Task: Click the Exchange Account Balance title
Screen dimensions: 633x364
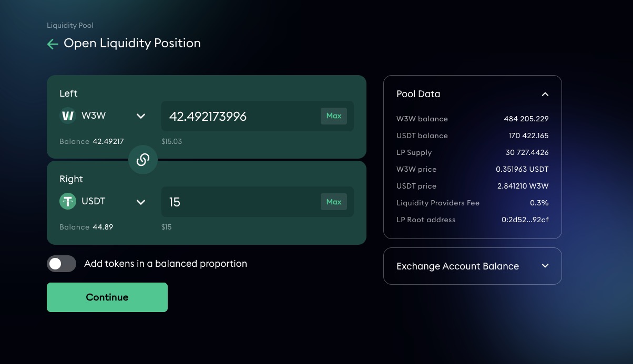Action: (457, 266)
